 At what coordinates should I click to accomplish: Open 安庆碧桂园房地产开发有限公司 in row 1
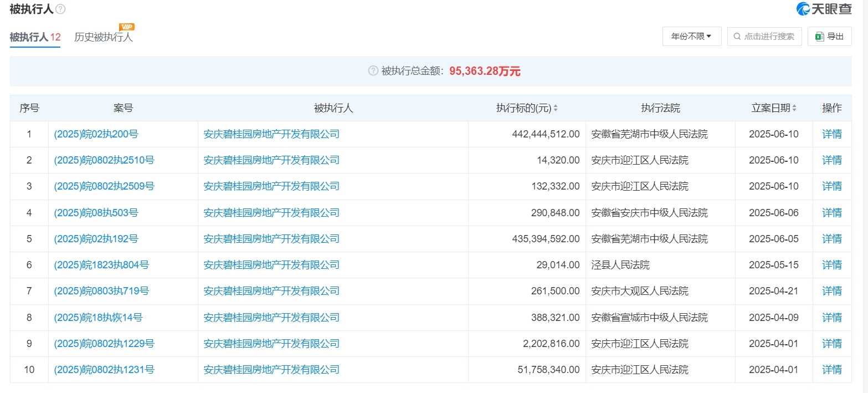click(271, 134)
